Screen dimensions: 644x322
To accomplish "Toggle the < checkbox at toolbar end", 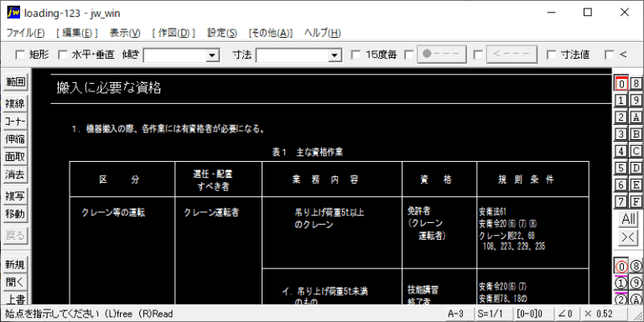I will tap(610, 55).
